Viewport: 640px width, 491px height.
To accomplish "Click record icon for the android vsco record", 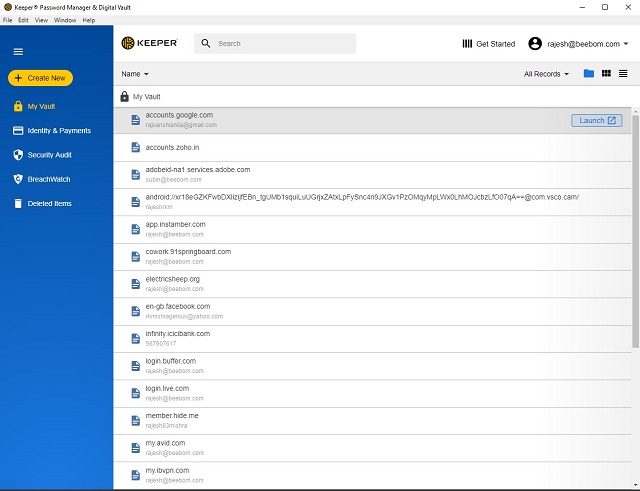I will coord(136,202).
